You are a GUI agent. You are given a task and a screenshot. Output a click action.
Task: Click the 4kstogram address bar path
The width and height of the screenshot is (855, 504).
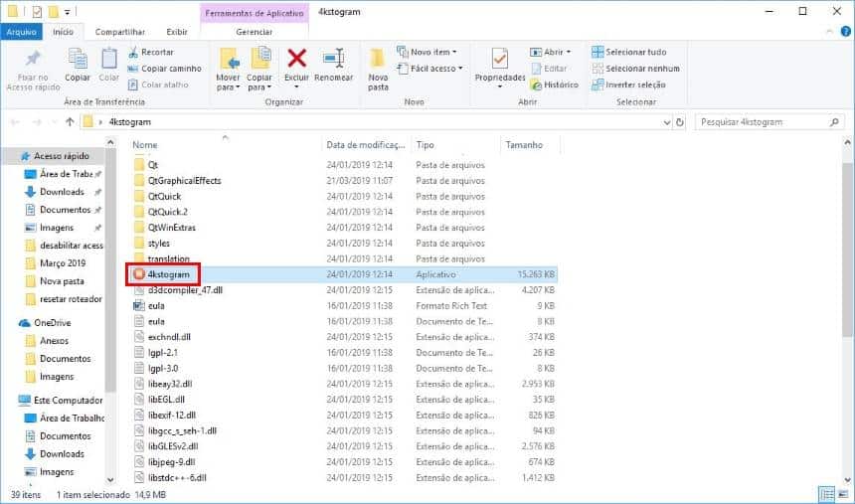tap(130, 122)
